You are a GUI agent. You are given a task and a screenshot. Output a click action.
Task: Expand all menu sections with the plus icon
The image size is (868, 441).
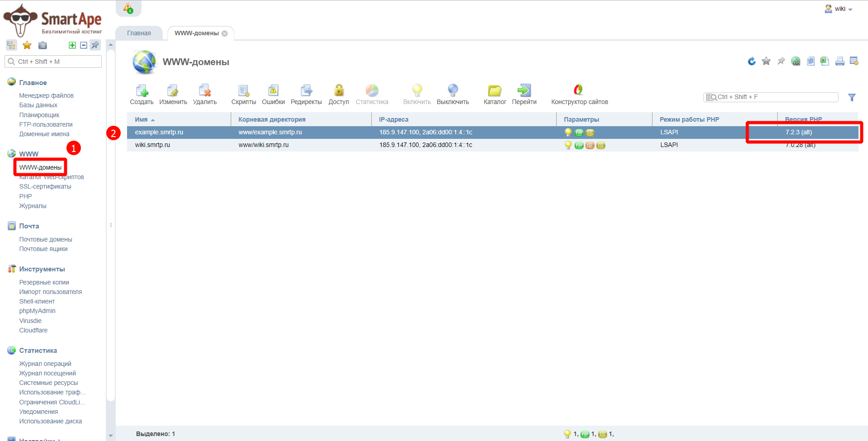72,45
